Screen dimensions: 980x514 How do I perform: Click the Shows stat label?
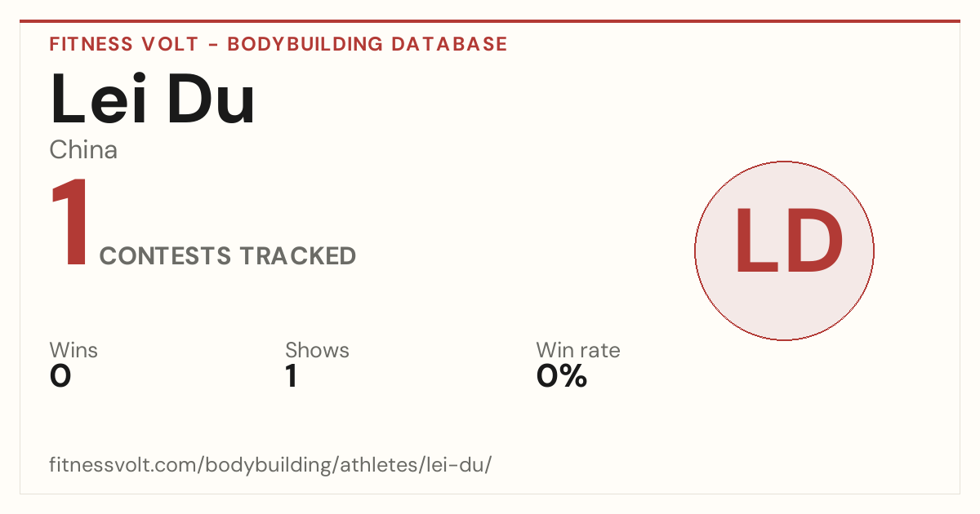pyautogui.click(x=317, y=350)
